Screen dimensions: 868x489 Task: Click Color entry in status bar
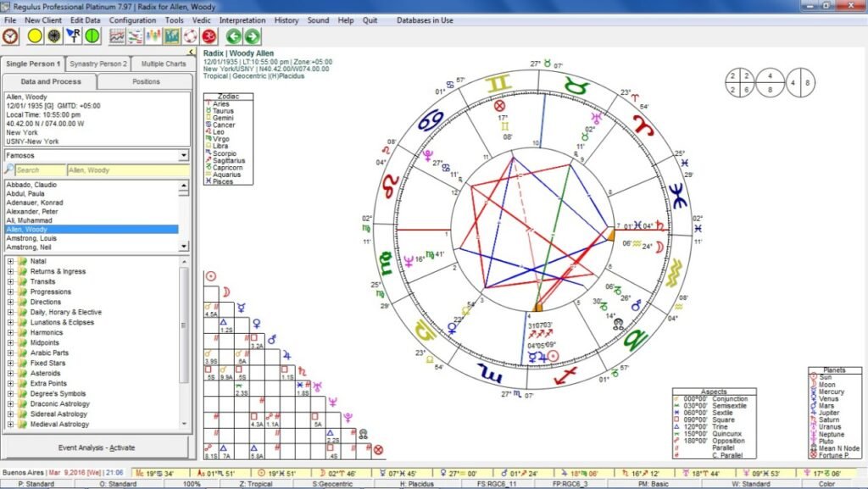point(827,484)
